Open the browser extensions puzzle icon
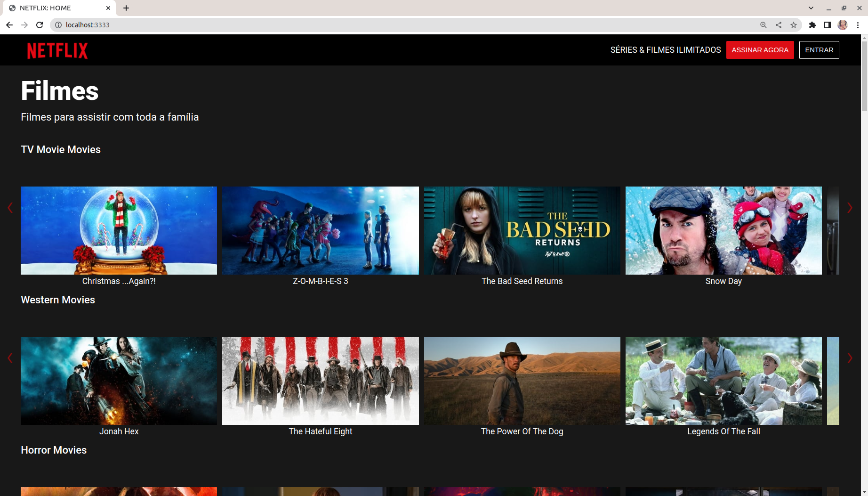Image resolution: width=868 pixels, height=496 pixels. pos(812,25)
